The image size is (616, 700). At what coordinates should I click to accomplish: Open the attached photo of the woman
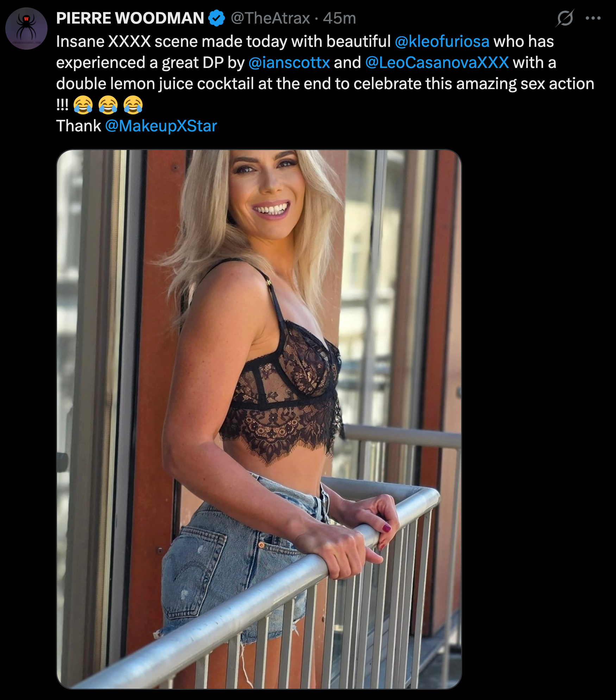coord(259,419)
